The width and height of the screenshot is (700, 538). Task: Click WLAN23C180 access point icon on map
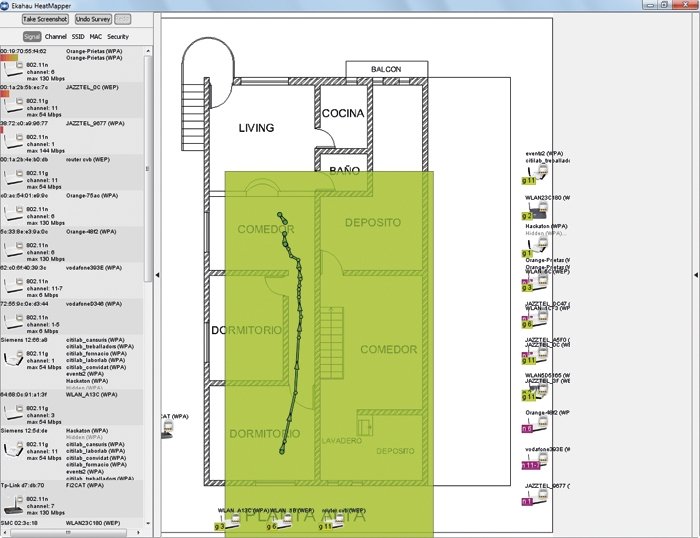pos(536,211)
